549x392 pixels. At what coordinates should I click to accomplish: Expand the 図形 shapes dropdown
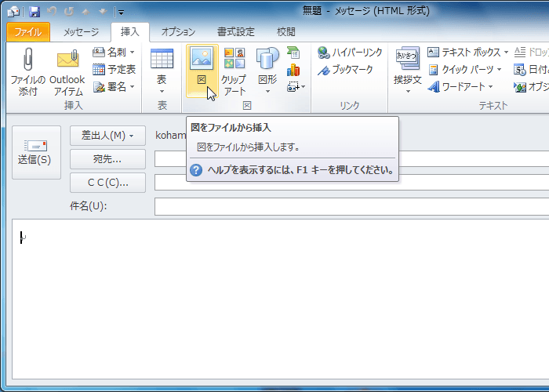click(267, 71)
